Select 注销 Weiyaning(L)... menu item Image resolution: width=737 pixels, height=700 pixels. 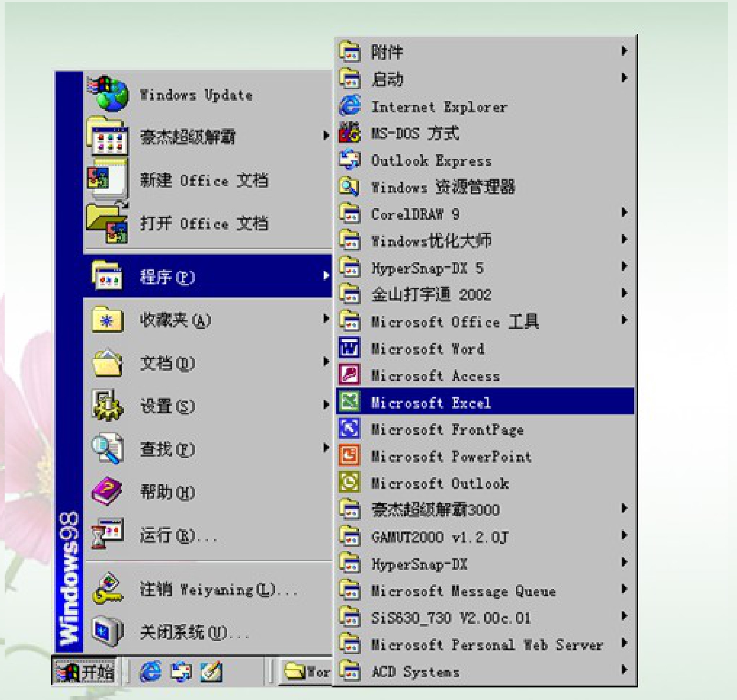coord(208,589)
